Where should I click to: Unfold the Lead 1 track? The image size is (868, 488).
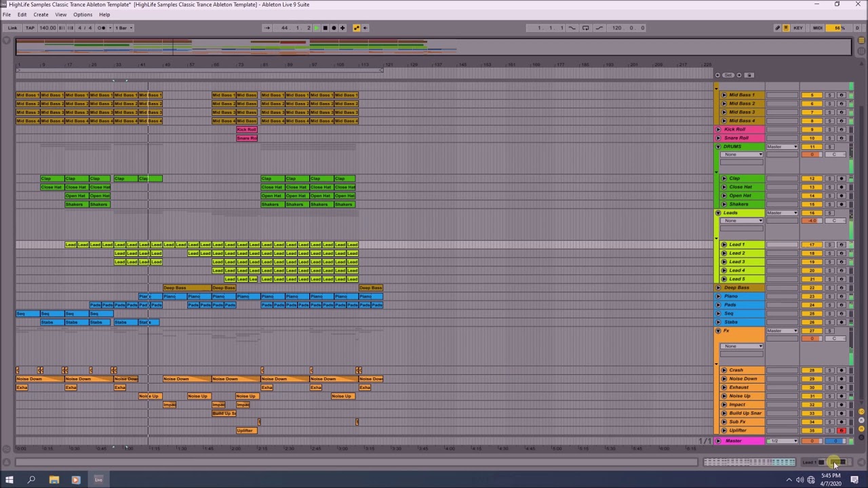click(x=724, y=245)
